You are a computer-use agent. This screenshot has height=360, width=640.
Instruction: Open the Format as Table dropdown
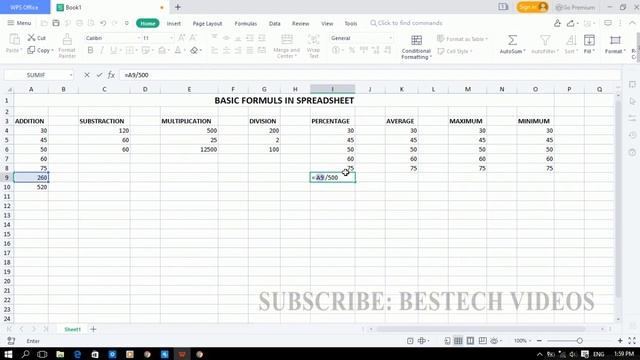coord(462,39)
